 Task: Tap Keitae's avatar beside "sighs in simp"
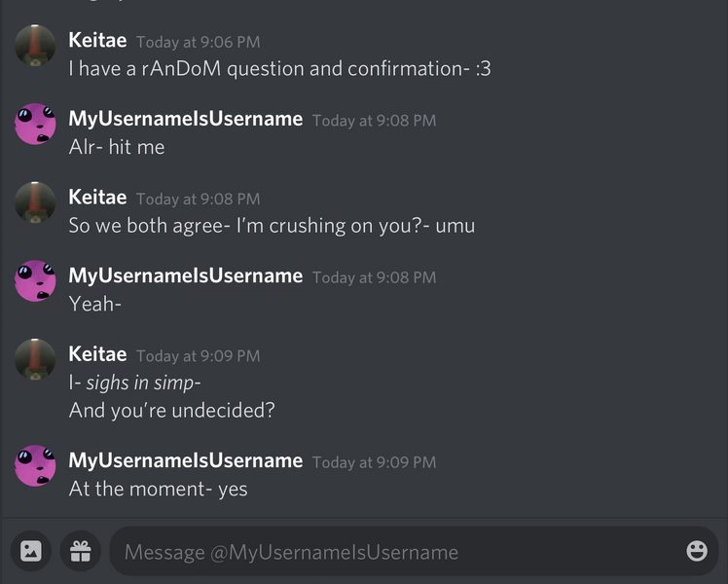[x=35, y=359]
